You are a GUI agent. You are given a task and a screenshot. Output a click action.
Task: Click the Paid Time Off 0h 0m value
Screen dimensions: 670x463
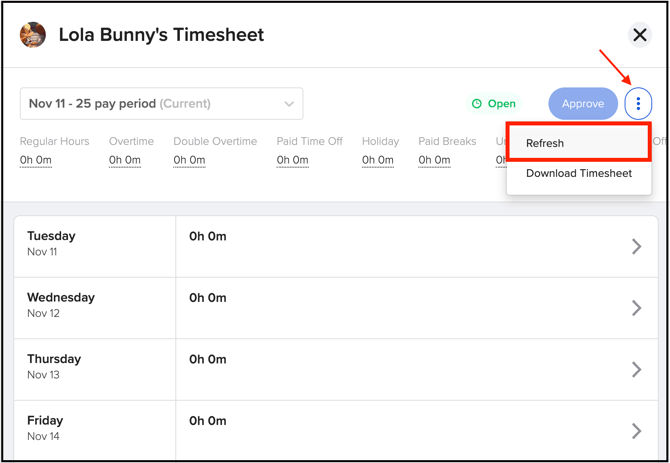pos(293,160)
